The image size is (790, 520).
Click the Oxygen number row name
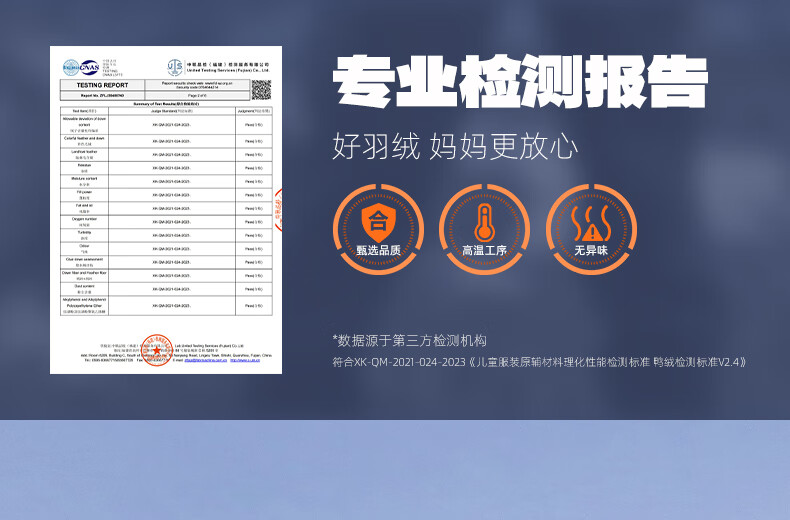pyautogui.click(x=85, y=221)
